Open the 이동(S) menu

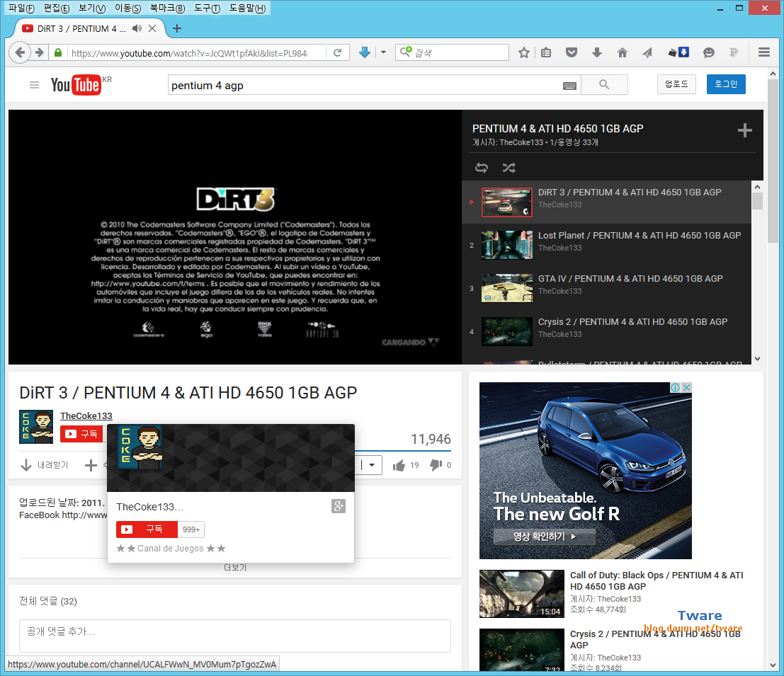tap(127, 8)
